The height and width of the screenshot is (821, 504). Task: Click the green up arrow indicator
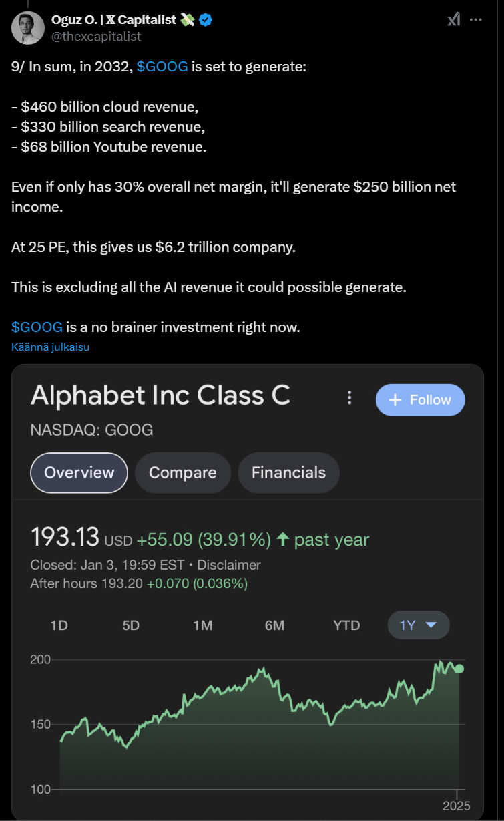tap(282, 540)
